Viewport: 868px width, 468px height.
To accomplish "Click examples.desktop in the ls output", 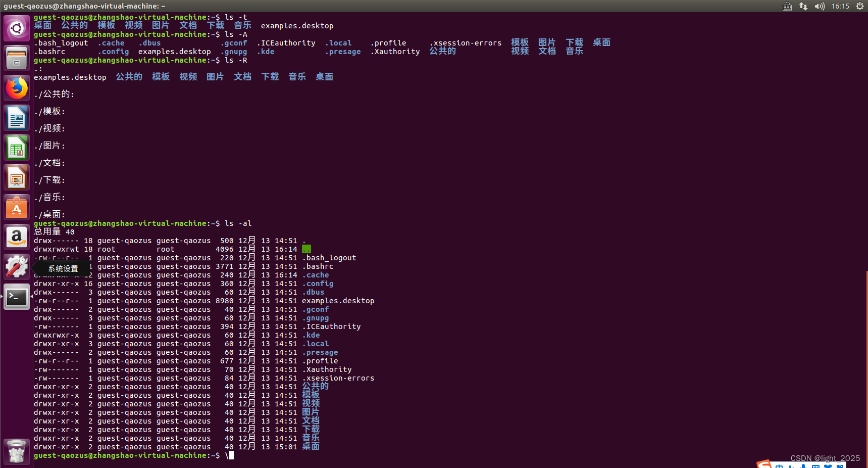I will [x=297, y=25].
